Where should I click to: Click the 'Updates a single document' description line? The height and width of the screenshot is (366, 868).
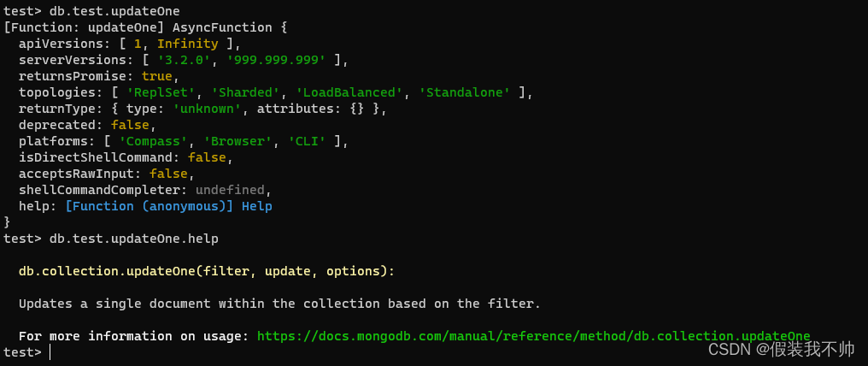click(x=279, y=304)
